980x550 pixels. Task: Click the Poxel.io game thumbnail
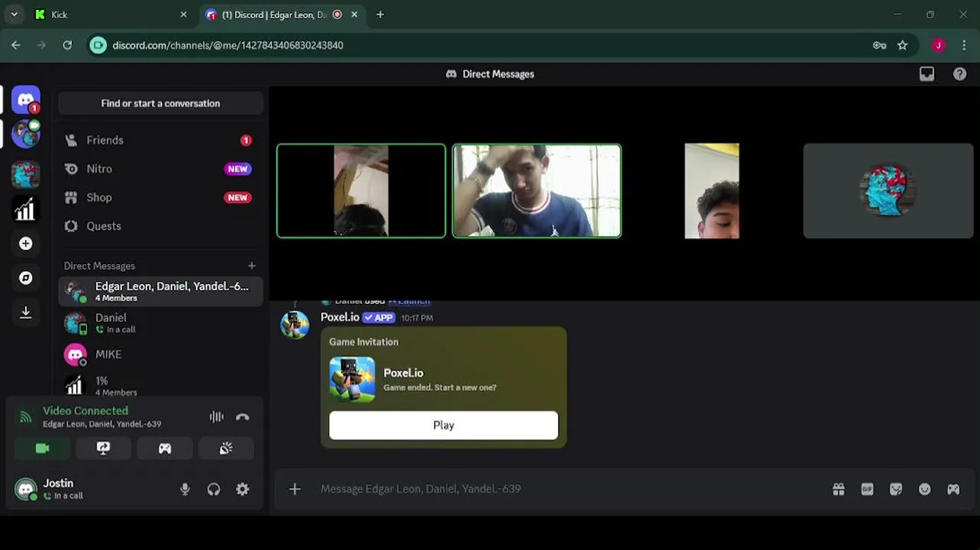tap(352, 380)
